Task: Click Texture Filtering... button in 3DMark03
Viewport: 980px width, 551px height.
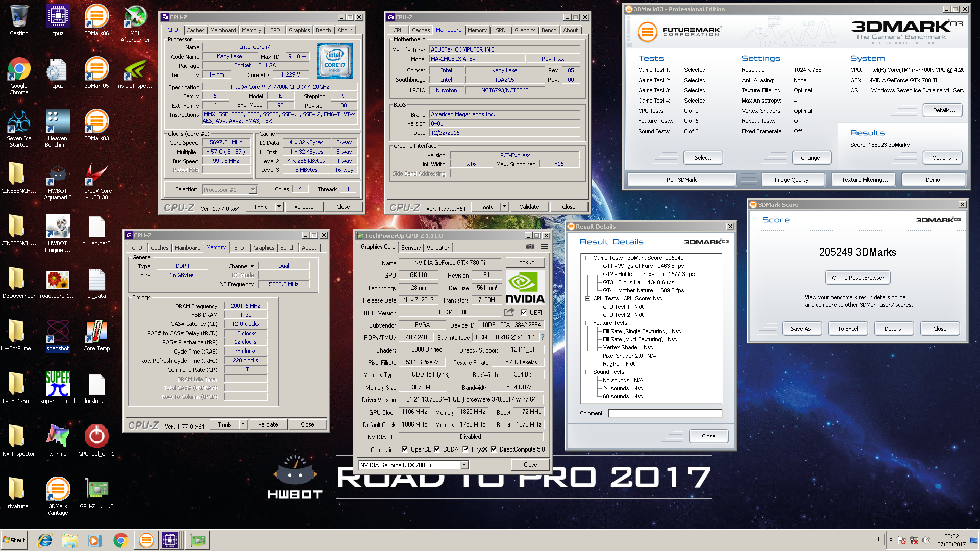Action: 865,180
